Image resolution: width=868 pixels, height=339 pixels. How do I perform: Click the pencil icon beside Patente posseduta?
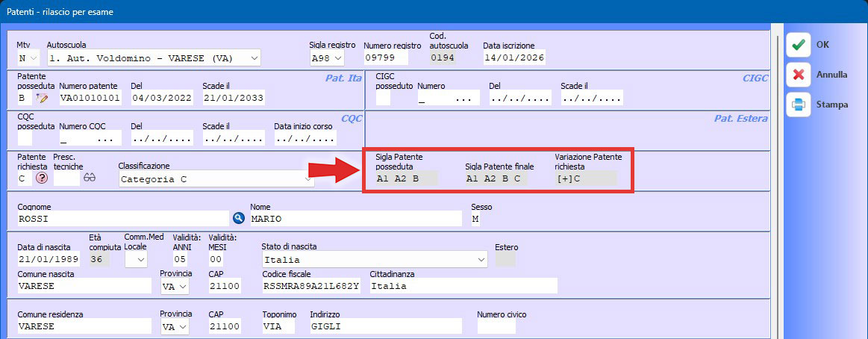click(42, 98)
